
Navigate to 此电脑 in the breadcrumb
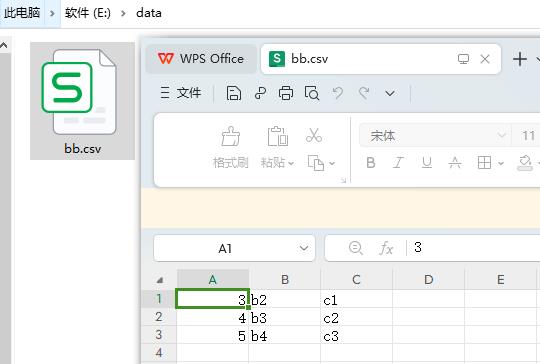(x=22, y=13)
